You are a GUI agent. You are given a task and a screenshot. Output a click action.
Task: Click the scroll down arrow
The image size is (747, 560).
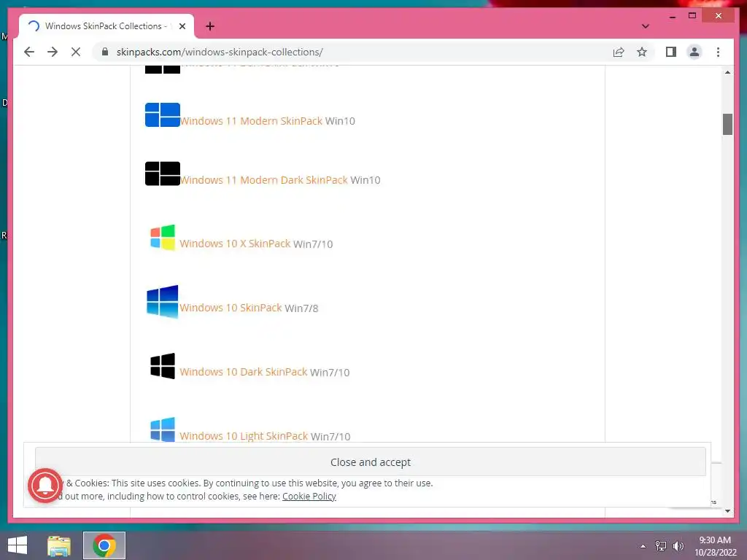pos(727,511)
